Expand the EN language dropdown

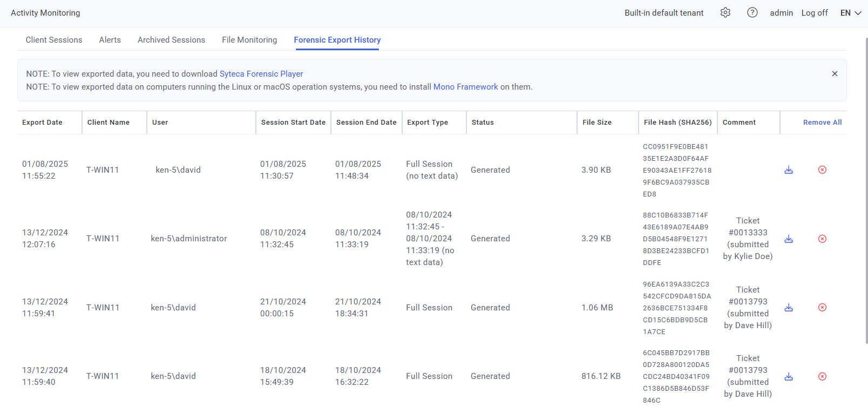pyautogui.click(x=851, y=13)
